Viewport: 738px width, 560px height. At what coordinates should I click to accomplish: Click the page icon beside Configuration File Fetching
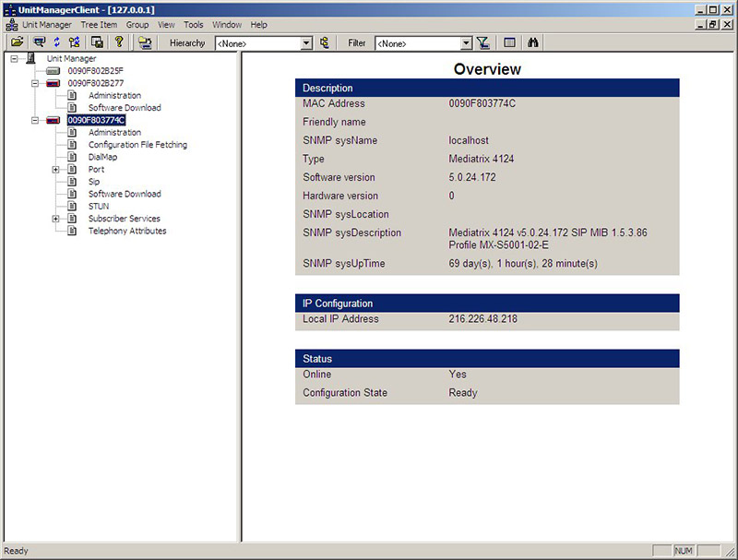click(x=72, y=145)
